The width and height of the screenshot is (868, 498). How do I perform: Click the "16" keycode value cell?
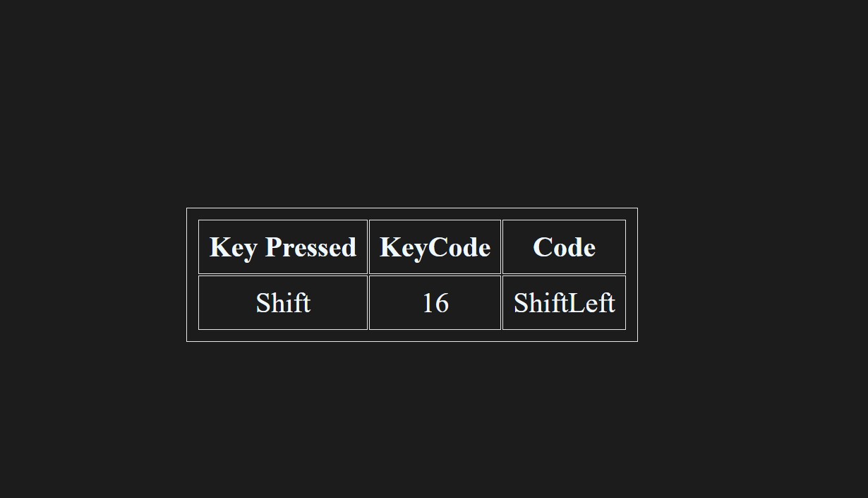tap(435, 302)
